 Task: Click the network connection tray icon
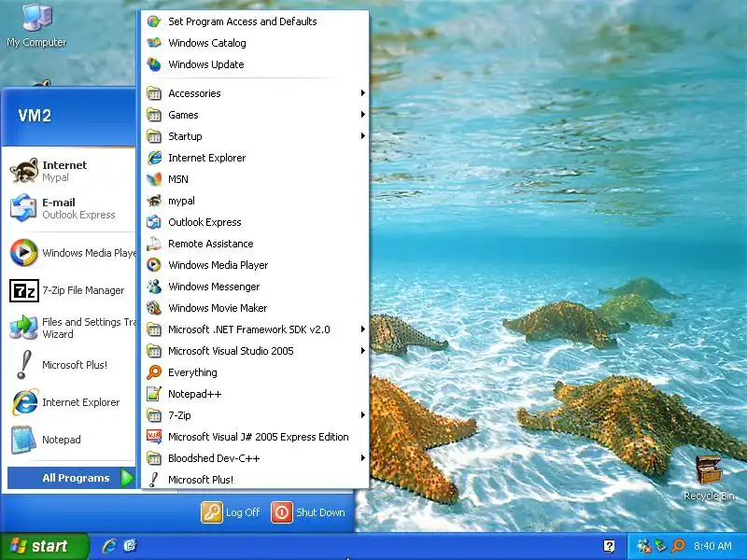(x=643, y=546)
